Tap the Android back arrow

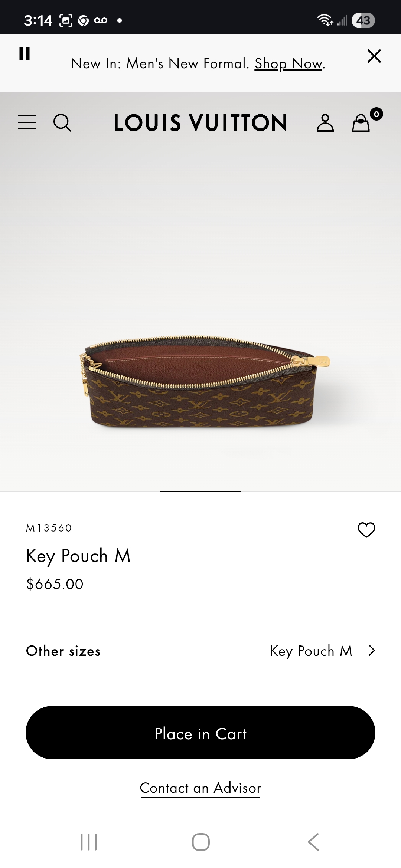pos(313,842)
